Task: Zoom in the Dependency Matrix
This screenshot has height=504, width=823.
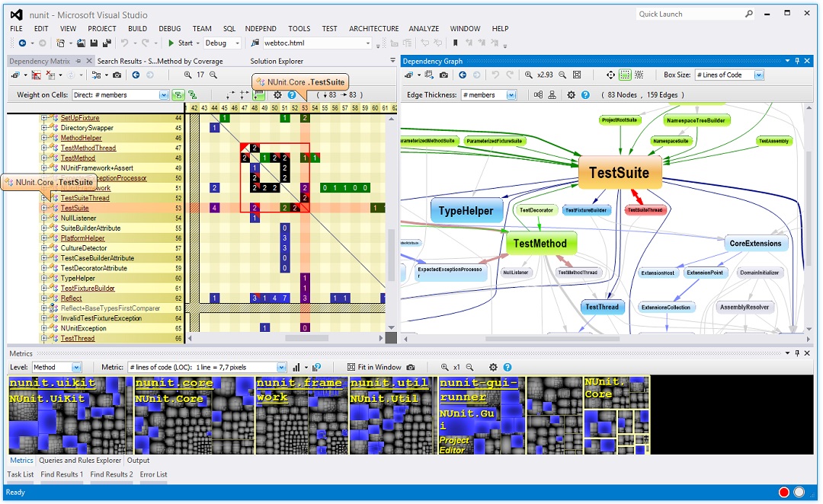Action: pyautogui.click(x=187, y=75)
